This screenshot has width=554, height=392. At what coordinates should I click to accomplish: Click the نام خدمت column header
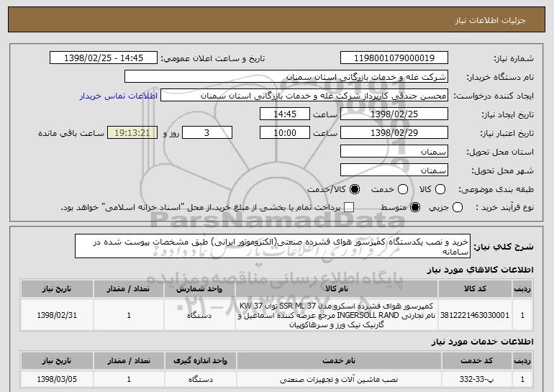pos(339,360)
